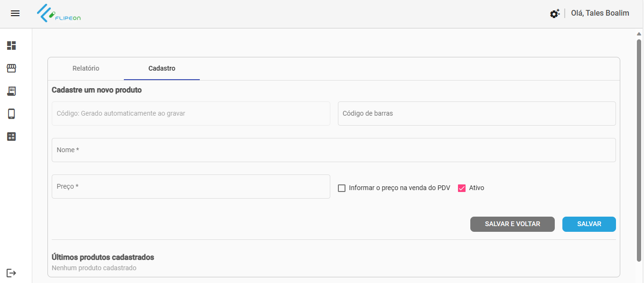Switch to the Relatório tab
This screenshot has width=644, height=283.
point(86,68)
